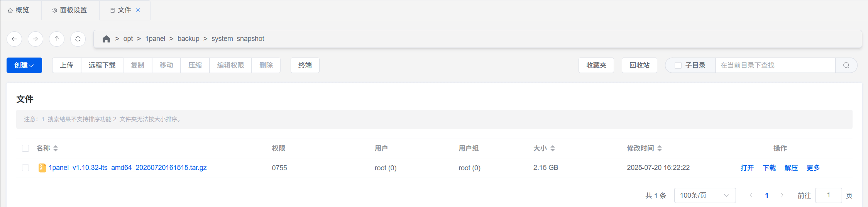Click the home icon in breadcrumb
This screenshot has width=868, height=207.
(106, 39)
